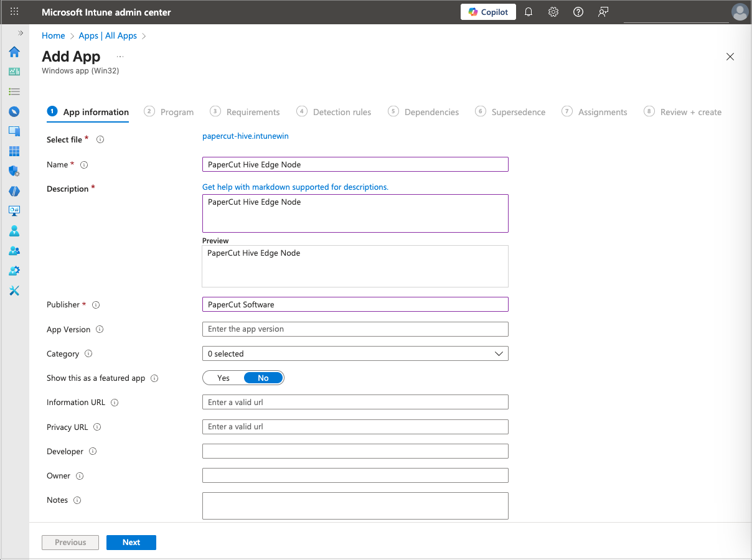
Task: Select the Devices icon in the sidebar
Action: click(14, 131)
